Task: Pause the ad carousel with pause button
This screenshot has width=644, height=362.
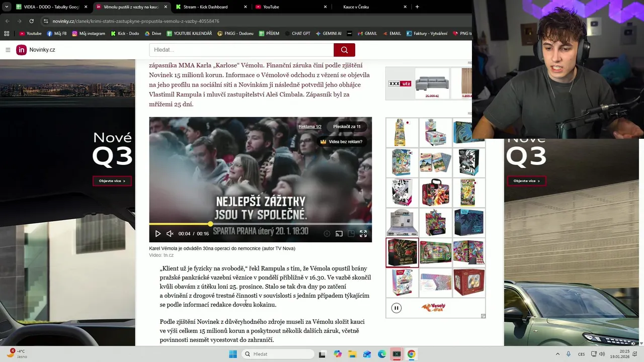Action: click(396, 308)
